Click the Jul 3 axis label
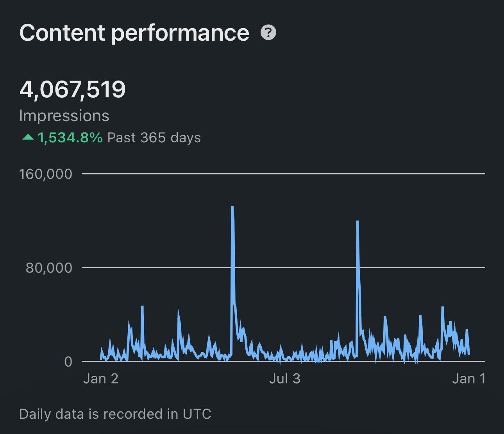This screenshot has height=434, width=504. click(285, 378)
